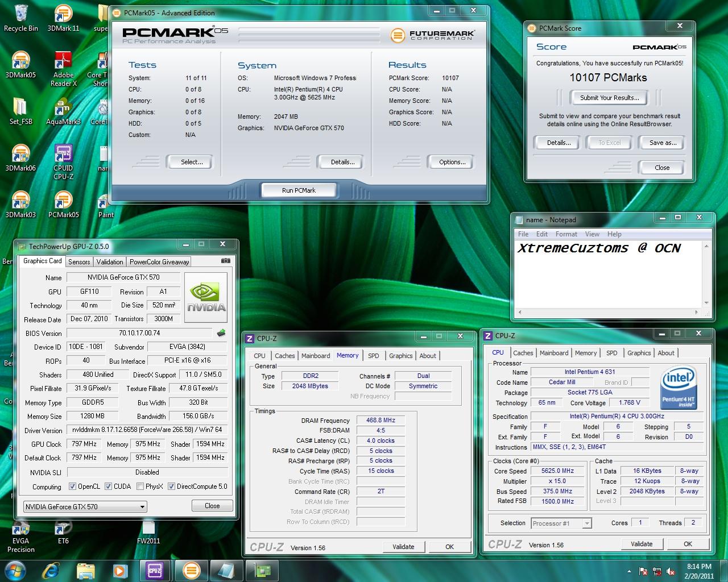This screenshot has width=728, height=582.
Task: Open the CPUID CPU-Z desktop shortcut
Action: coord(63,162)
